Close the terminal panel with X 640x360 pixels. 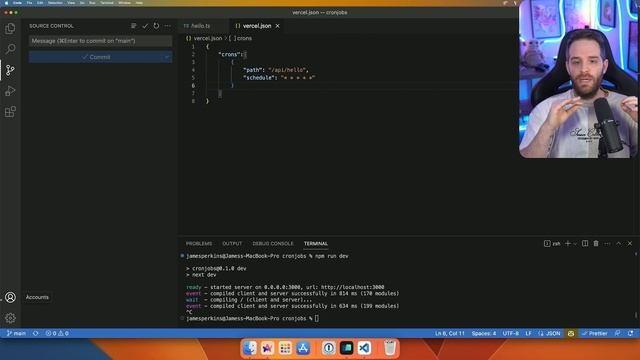coord(630,243)
